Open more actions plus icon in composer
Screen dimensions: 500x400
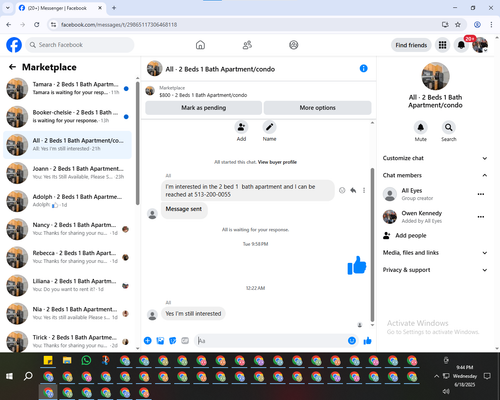(148, 341)
